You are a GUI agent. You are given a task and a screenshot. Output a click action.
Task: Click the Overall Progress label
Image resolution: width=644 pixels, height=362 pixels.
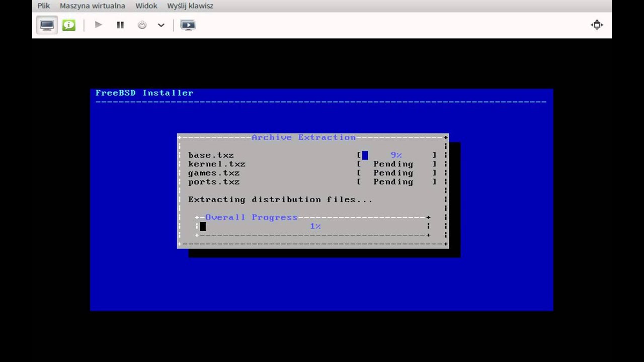point(251,217)
